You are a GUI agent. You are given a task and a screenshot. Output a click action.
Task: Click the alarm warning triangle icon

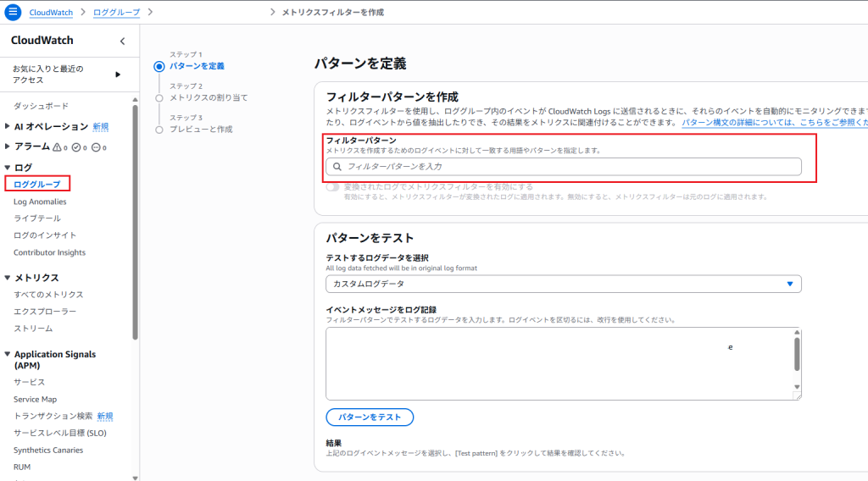pyautogui.click(x=57, y=147)
